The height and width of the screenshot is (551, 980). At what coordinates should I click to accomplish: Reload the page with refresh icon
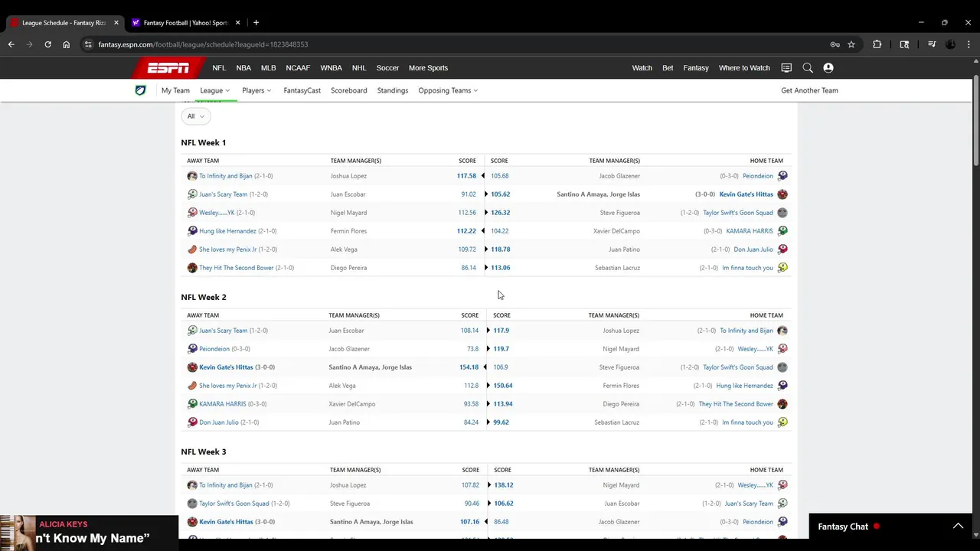(x=47, y=44)
